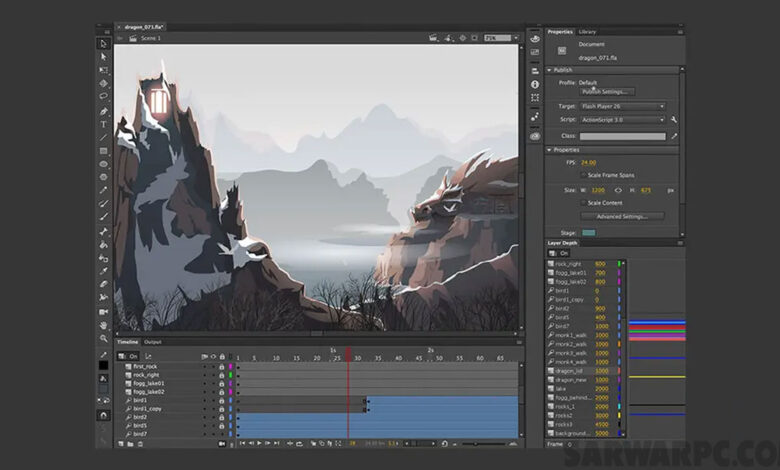Select the Pencil tool
This screenshot has height=470, width=780.
click(103, 190)
